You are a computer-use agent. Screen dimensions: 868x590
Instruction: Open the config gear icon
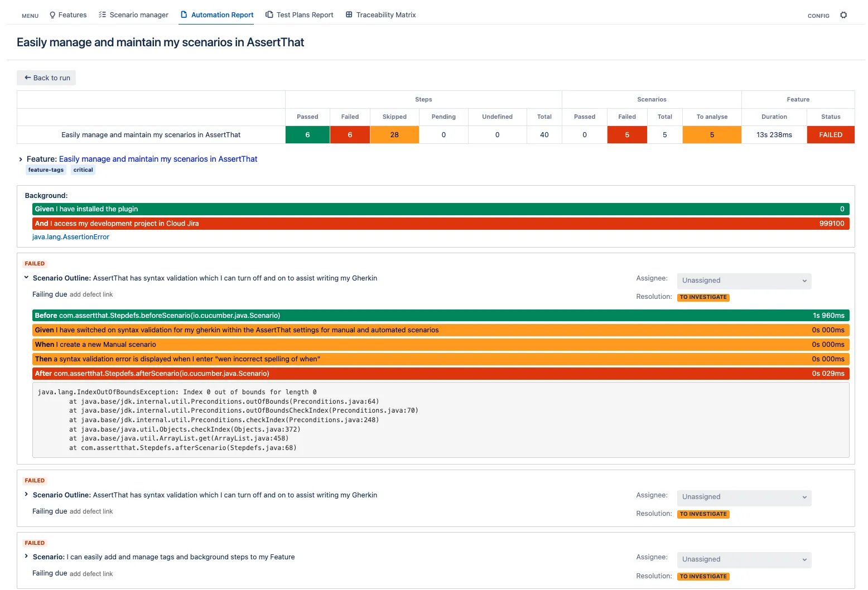(x=843, y=15)
